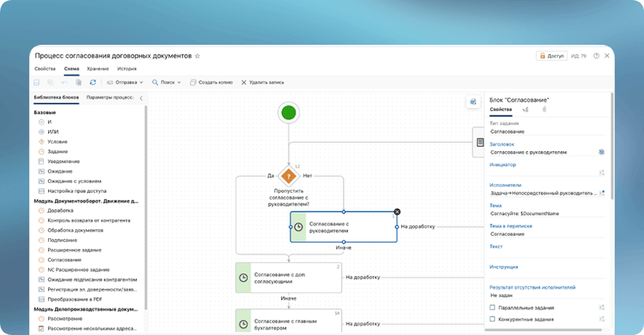The image size is (644, 335).
Task: Click the Создать копию button
Action: (x=211, y=82)
